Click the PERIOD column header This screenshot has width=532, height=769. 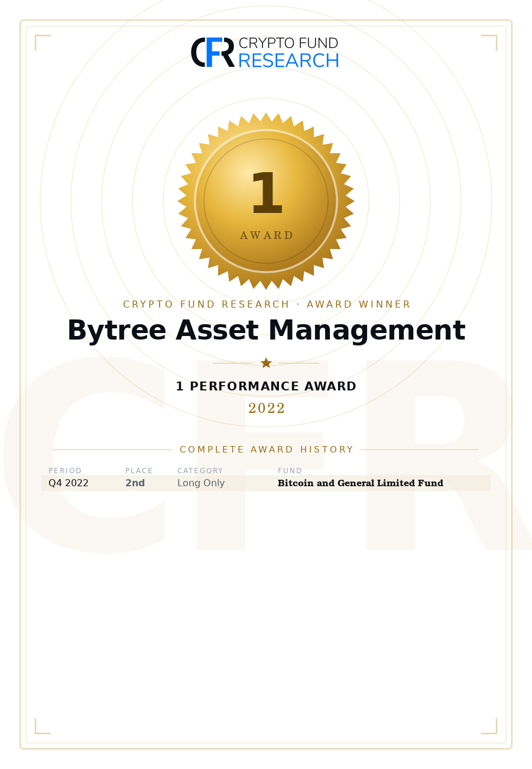click(65, 471)
